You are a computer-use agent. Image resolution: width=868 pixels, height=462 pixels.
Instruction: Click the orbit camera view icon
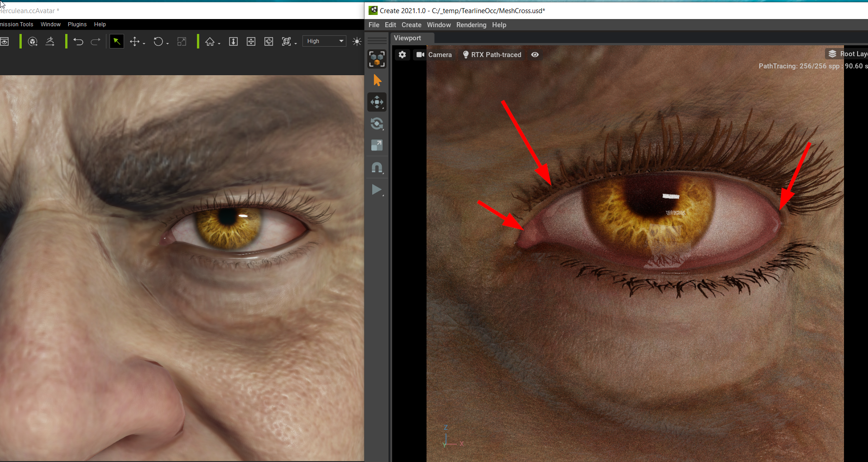coord(269,42)
